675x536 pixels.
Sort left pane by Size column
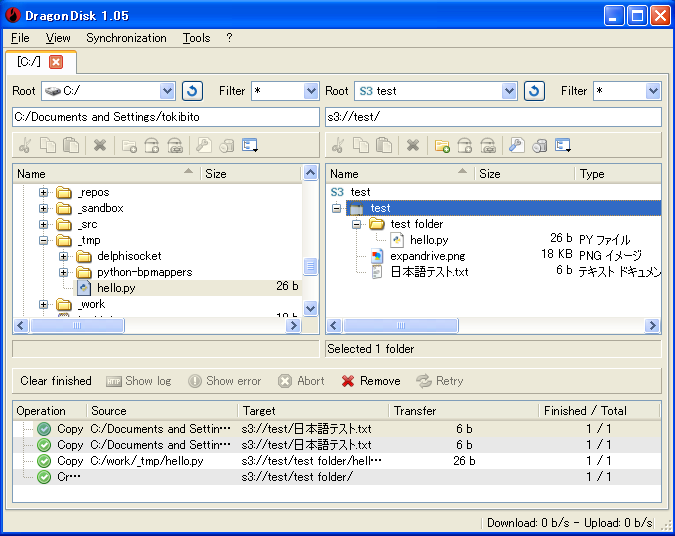point(251,174)
